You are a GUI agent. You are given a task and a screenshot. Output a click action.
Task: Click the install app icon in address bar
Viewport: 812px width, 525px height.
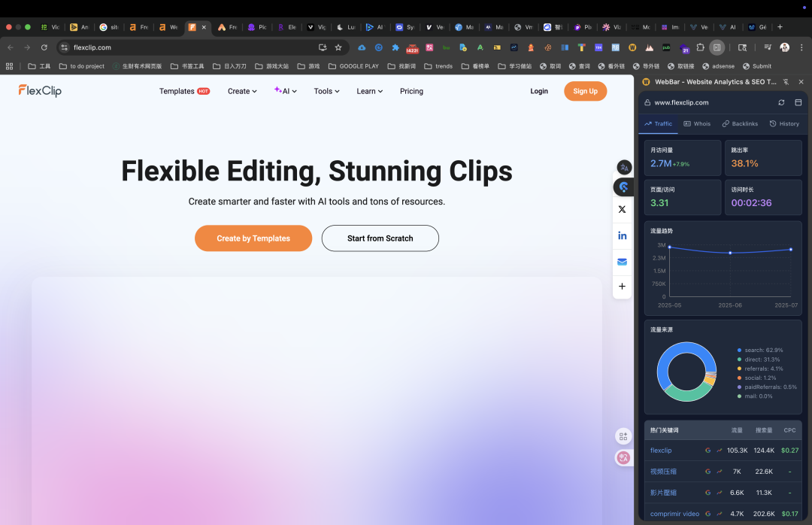[x=322, y=47]
